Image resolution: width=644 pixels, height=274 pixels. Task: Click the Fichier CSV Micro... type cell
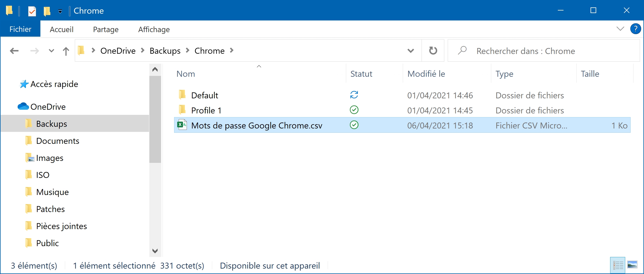531,125
